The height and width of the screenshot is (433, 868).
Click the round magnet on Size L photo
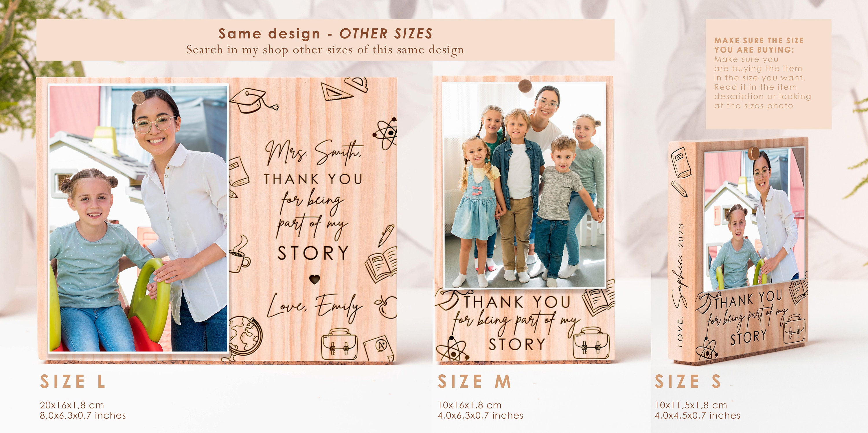pos(138,98)
